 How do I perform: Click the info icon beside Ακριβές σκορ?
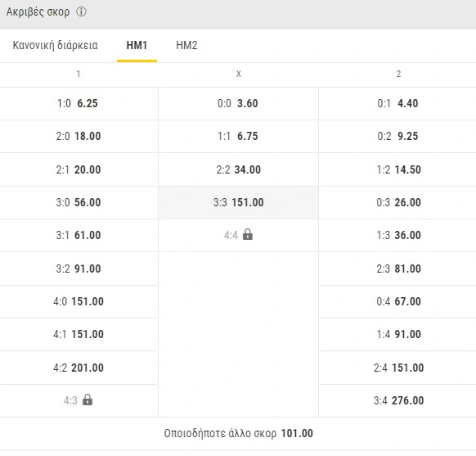81,11
